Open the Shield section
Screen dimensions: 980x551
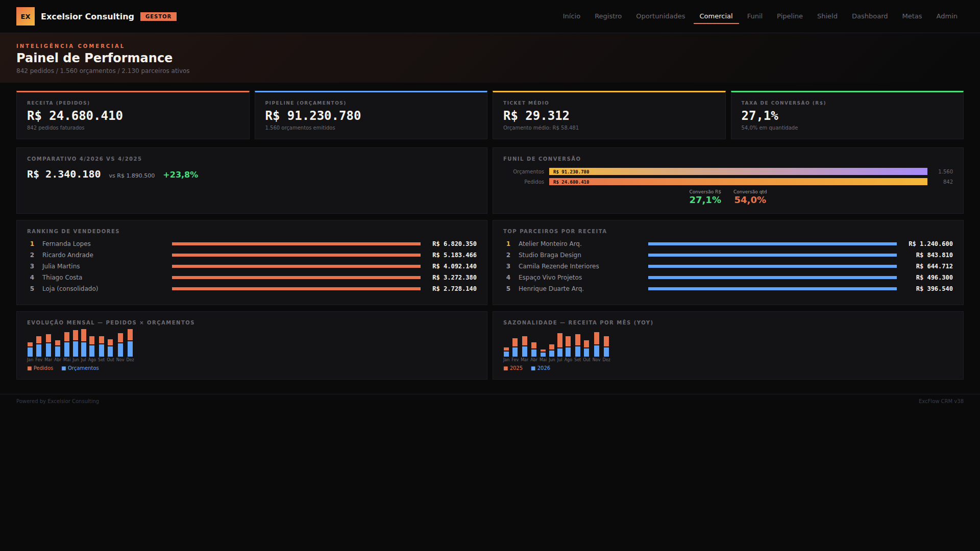pyautogui.click(x=827, y=16)
